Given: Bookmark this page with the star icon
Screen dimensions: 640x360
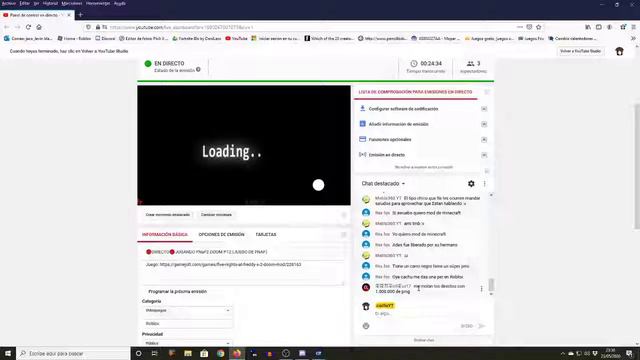Looking at the screenshot, I should [x=539, y=27].
